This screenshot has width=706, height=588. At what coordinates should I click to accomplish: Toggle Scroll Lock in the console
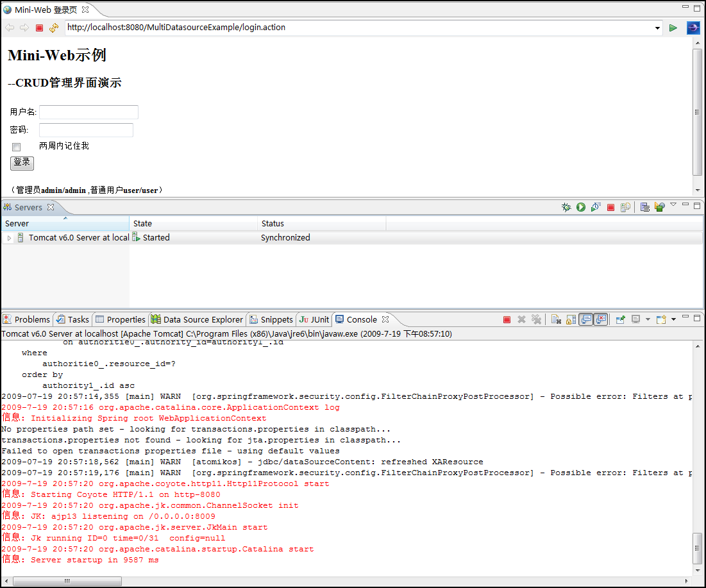coord(571,320)
